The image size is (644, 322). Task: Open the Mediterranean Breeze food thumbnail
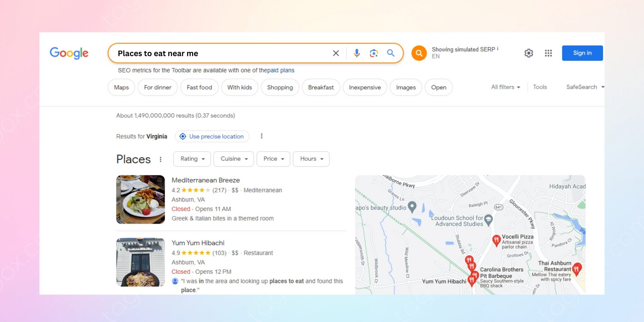141,199
